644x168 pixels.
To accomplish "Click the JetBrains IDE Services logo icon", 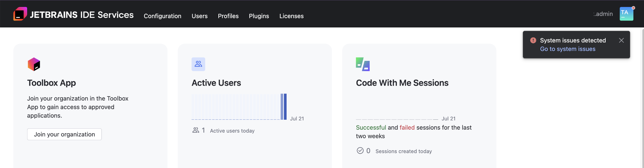I will [20, 14].
